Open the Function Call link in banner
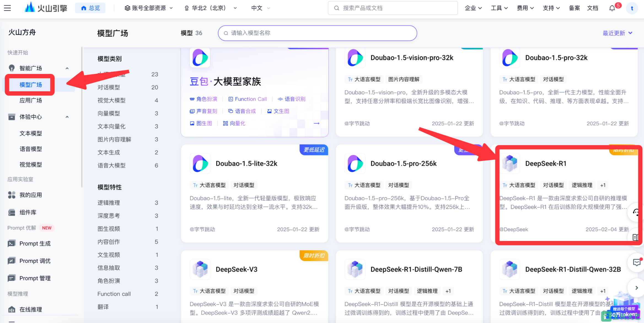 pyautogui.click(x=247, y=99)
